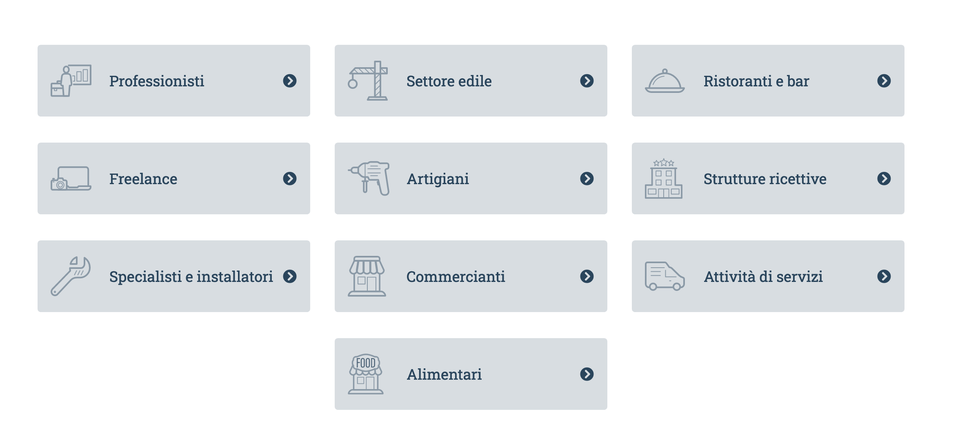Open the arrow on the Professionisti card
Viewport: 960px width, 440px height.
(290, 81)
